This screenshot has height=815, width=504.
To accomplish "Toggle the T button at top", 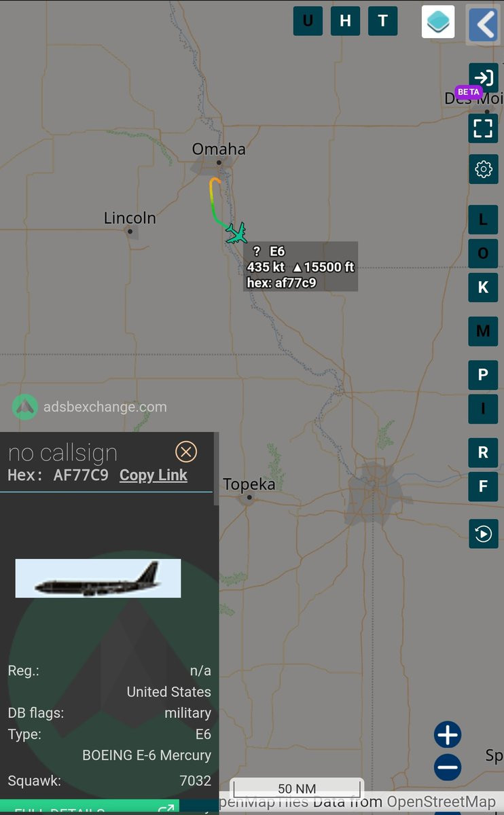I will tap(382, 21).
